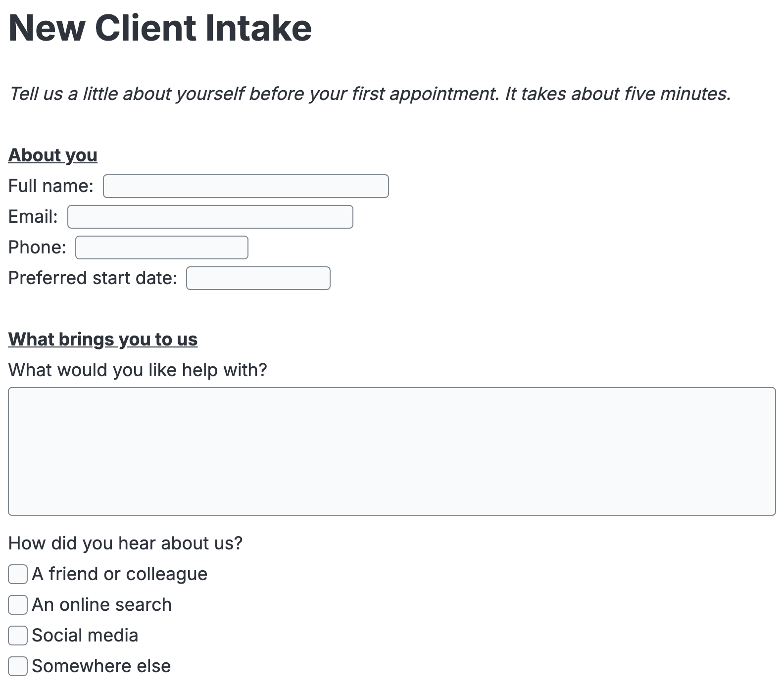Click the Full name input field
This screenshot has width=784, height=689.
point(246,186)
